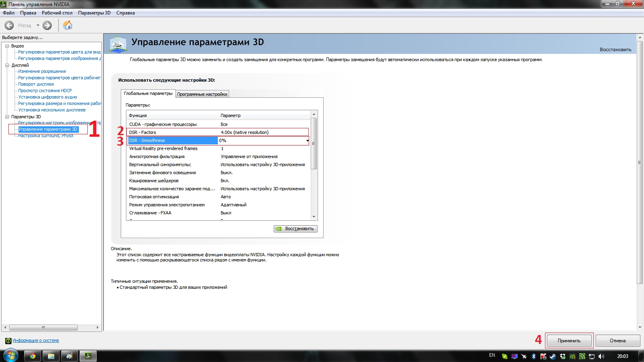Image resolution: width=644 pixels, height=362 pixels.
Task: Click the Применить button
Action: point(569,341)
